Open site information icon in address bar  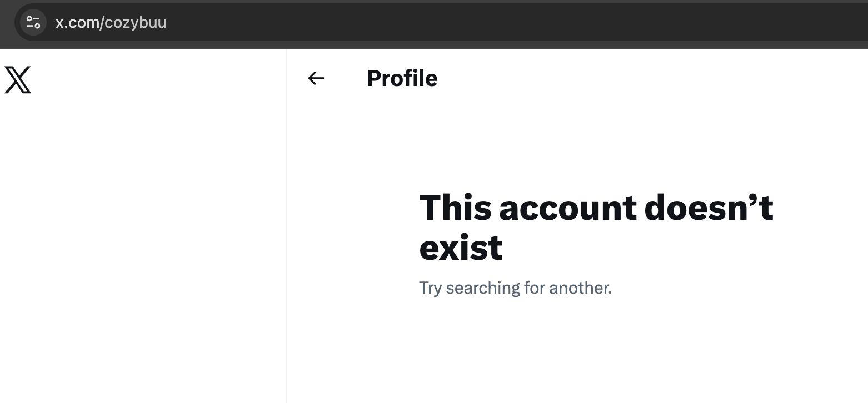(x=33, y=23)
